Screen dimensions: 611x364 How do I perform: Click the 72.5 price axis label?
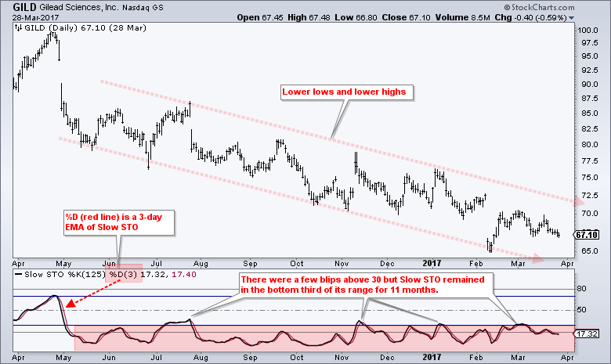coord(590,195)
